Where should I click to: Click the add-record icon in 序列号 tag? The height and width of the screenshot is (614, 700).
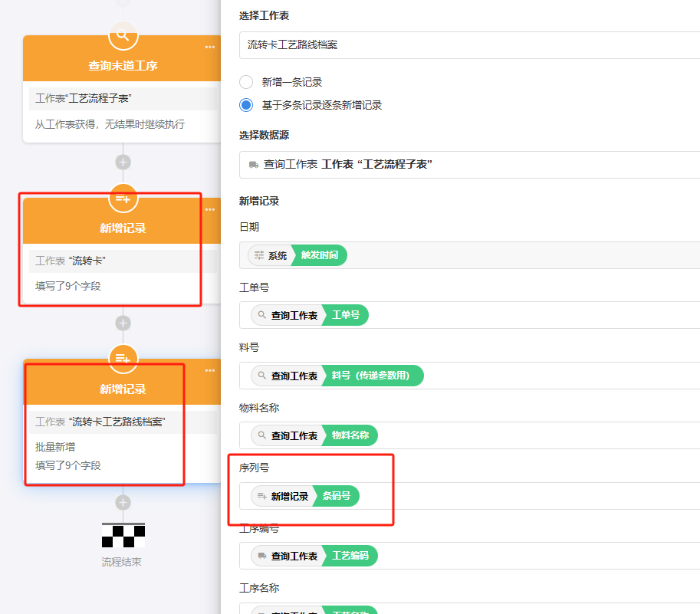(262, 496)
